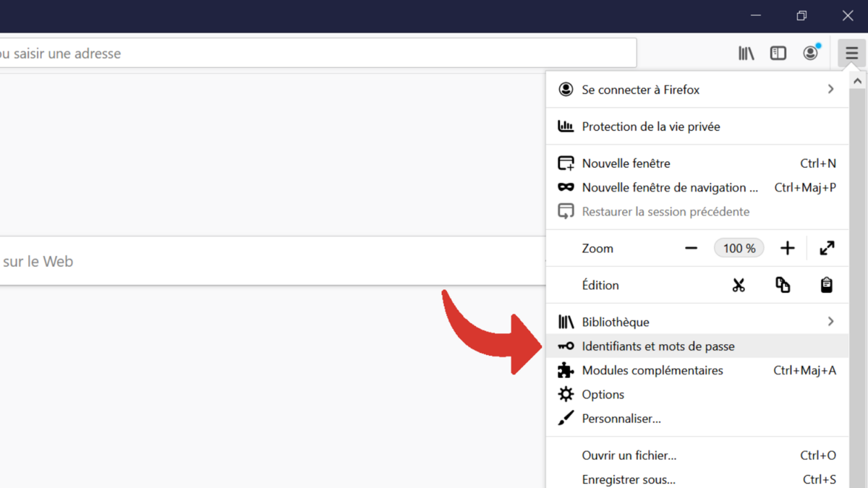
Task: Paste with the clipboard icon
Action: click(826, 285)
